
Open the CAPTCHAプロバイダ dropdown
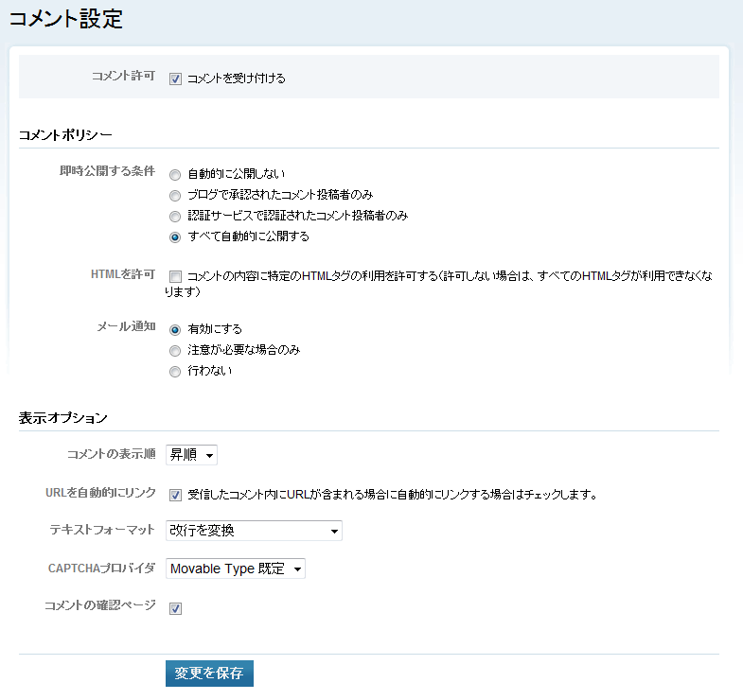click(x=235, y=569)
